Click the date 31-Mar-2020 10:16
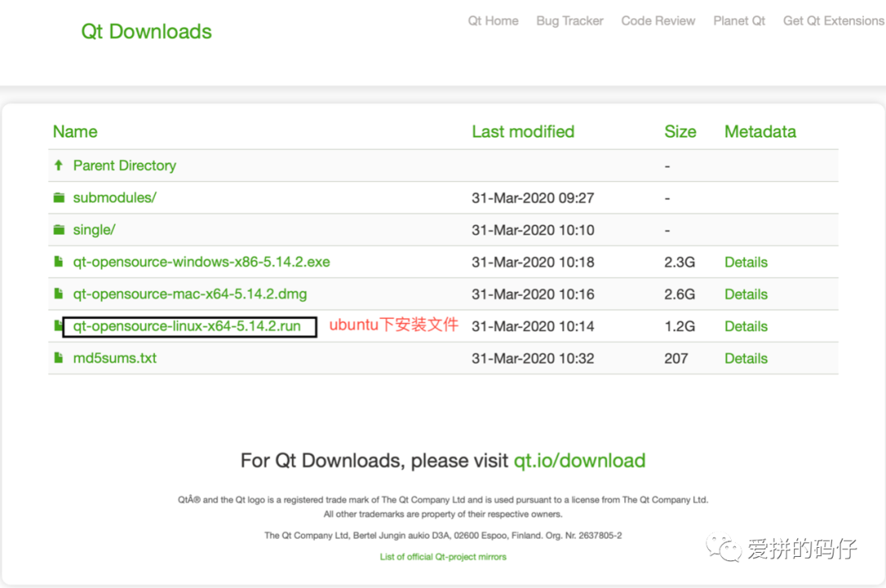The image size is (886, 588). (x=533, y=295)
